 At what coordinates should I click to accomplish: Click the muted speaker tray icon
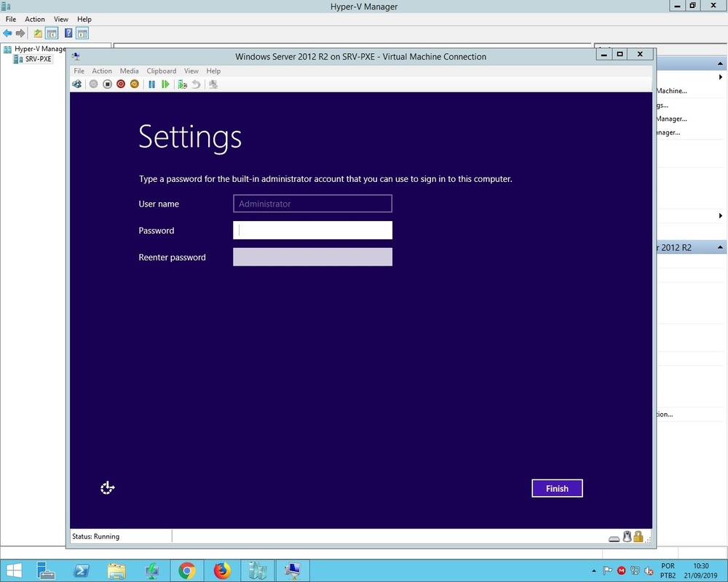pos(649,570)
